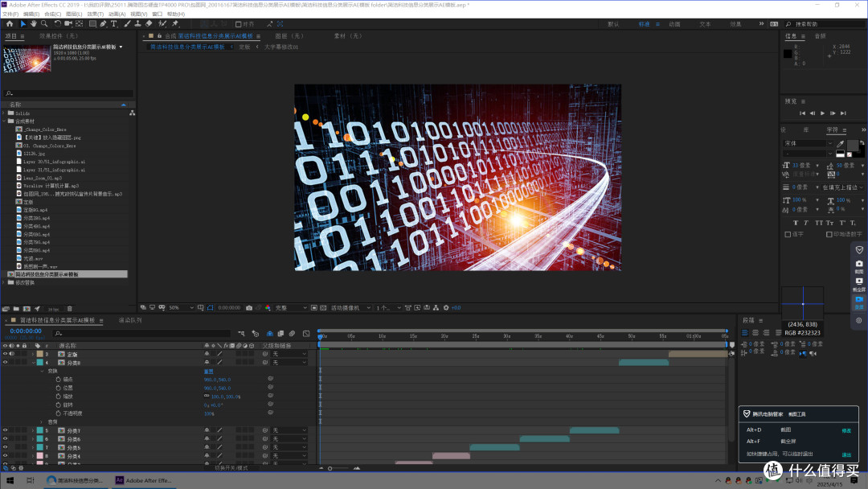
Task: Open the 50% magnification dropdown
Action: tap(182, 308)
